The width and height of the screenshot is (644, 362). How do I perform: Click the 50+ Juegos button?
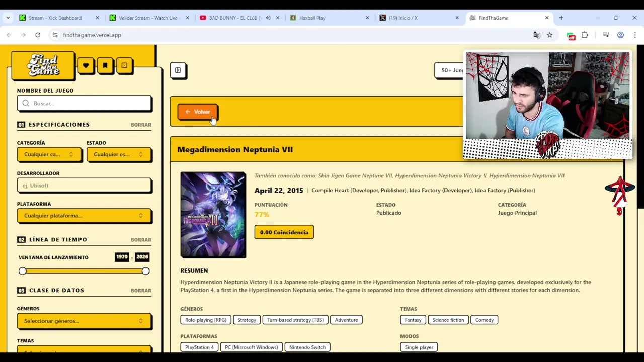point(449,70)
